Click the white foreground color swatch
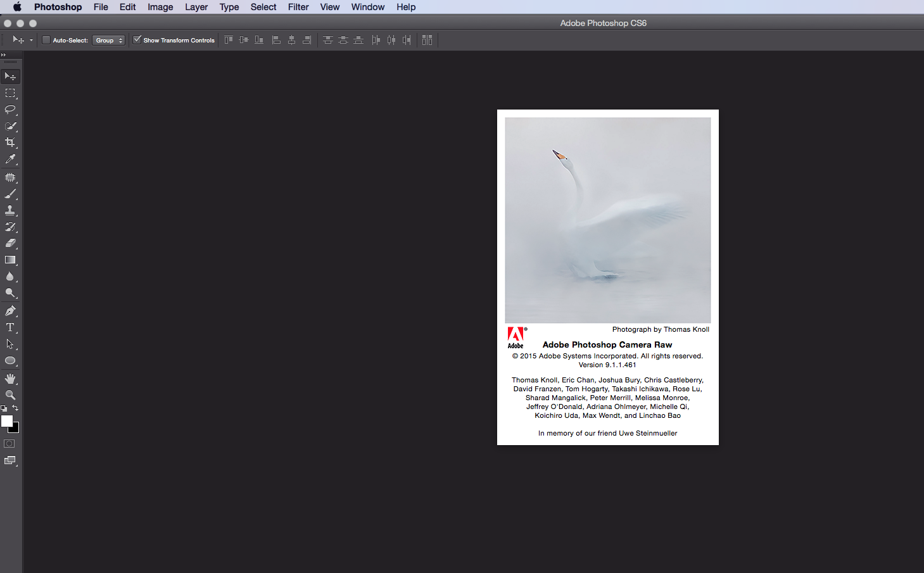 (6, 421)
